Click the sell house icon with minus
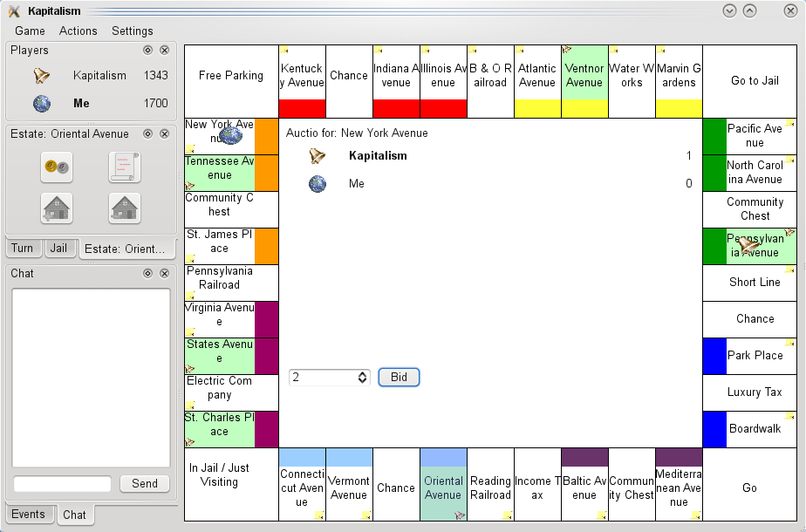Image resolution: width=806 pixels, height=532 pixels. [x=125, y=208]
